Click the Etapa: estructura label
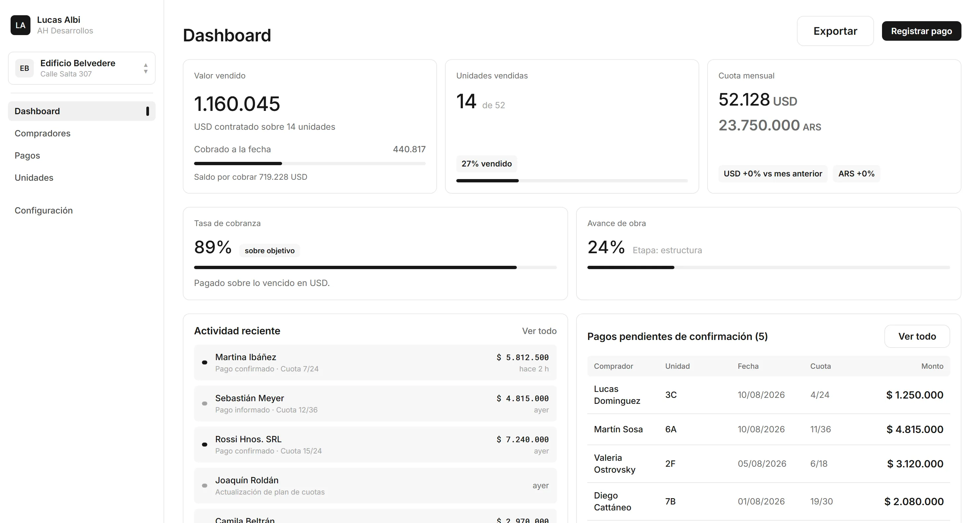The width and height of the screenshot is (980, 523). tap(667, 250)
